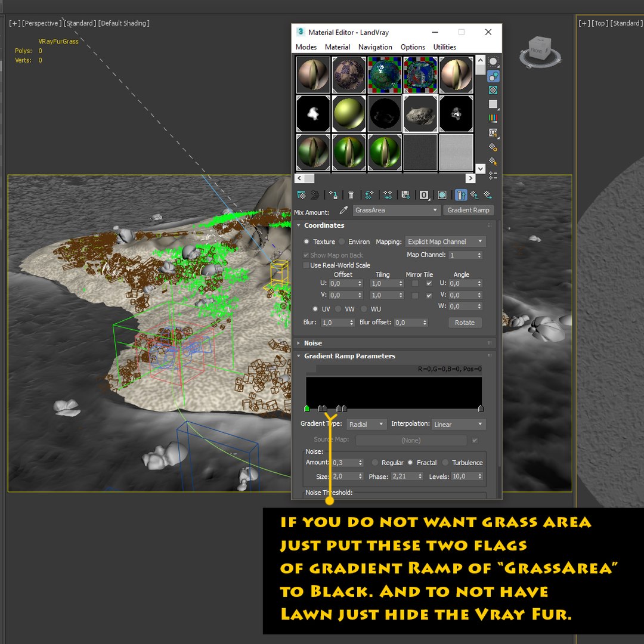This screenshot has width=644, height=644.
Task: Open the Material/Map Navigator icon
Action: 493,176
